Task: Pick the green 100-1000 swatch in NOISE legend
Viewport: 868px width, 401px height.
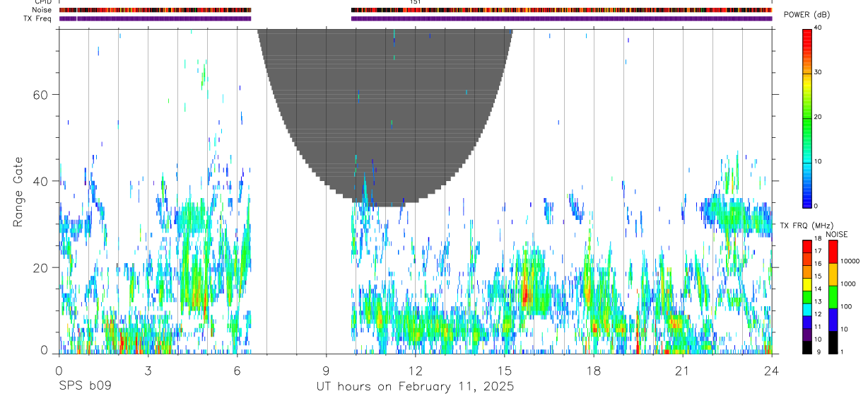Action: (x=833, y=297)
